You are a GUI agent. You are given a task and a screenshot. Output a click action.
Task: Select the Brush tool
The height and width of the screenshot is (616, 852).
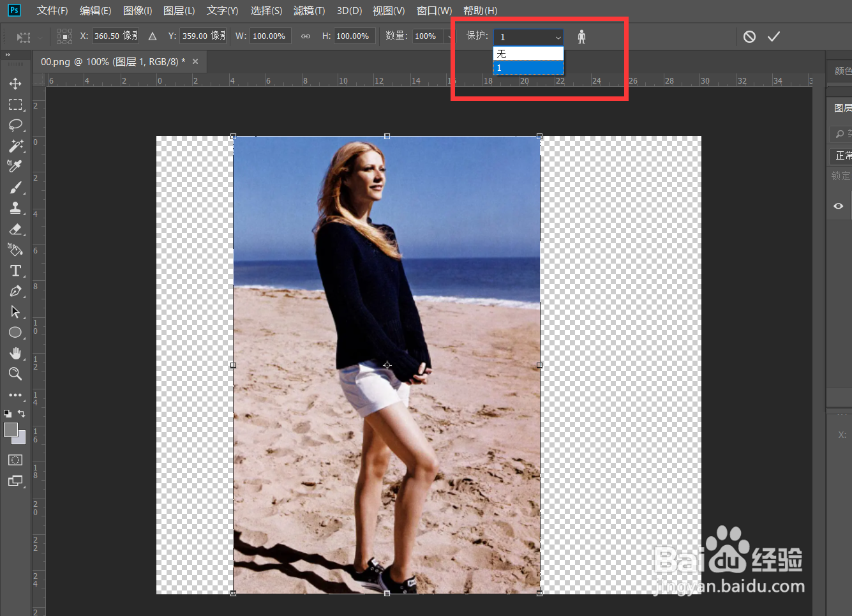point(15,187)
